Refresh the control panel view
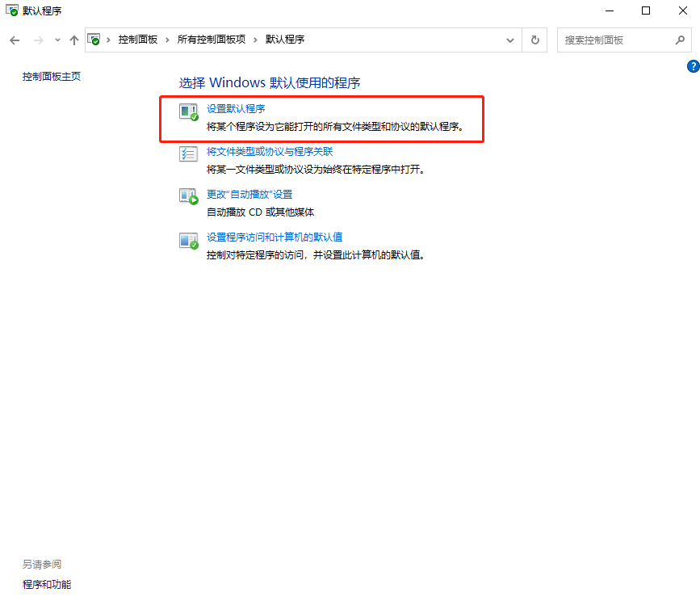Viewport: 700px width, 605px height. pyautogui.click(x=534, y=40)
